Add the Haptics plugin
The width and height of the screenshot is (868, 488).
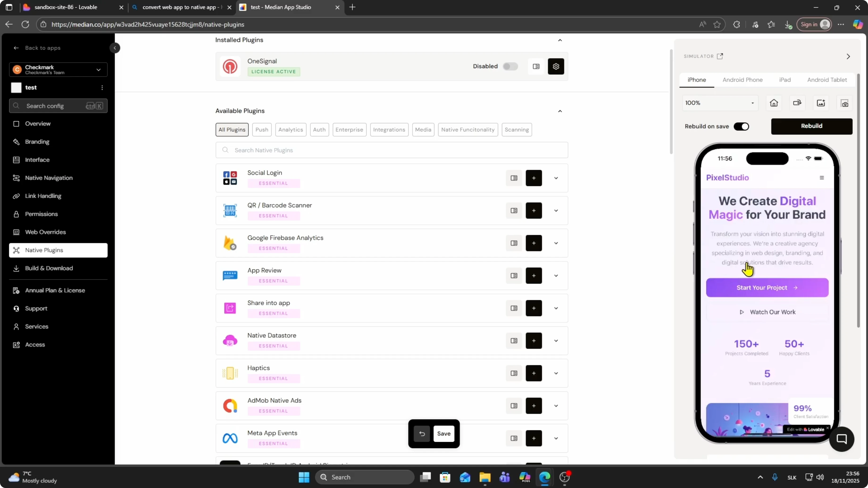(x=534, y=373)
